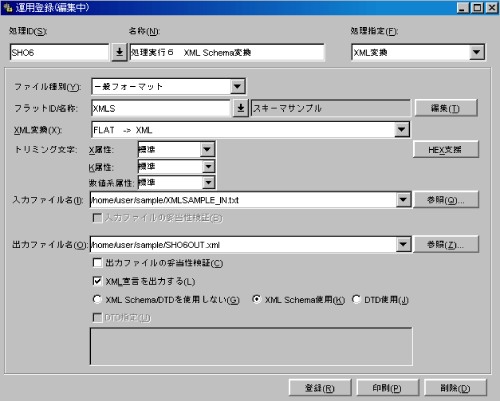
Task: Enable 出力ファイルの妥当性検証 checkbox
Action: (x=97, y=263)
